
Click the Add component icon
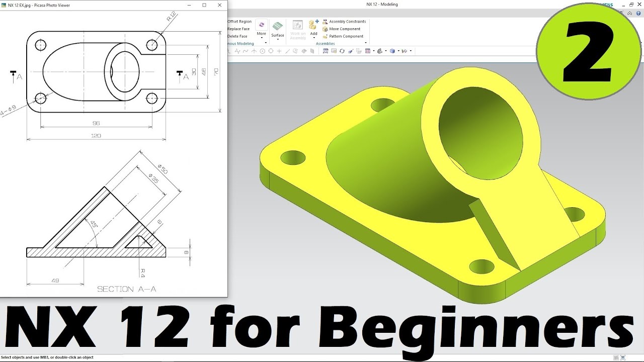tap(314, 25)
